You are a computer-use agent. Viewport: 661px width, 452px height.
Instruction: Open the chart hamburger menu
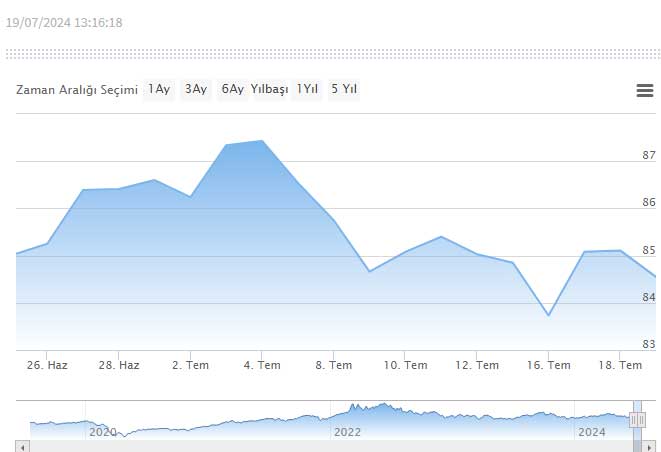(645, 91)
